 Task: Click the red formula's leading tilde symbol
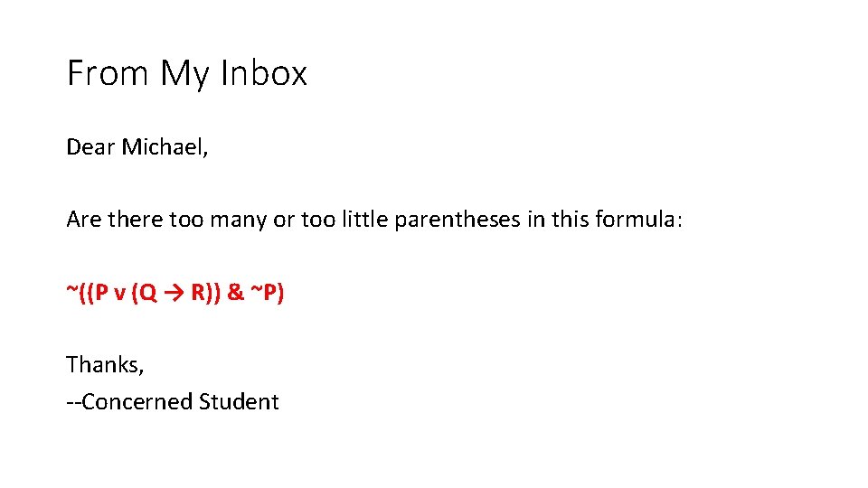click(x=71, y=294)
